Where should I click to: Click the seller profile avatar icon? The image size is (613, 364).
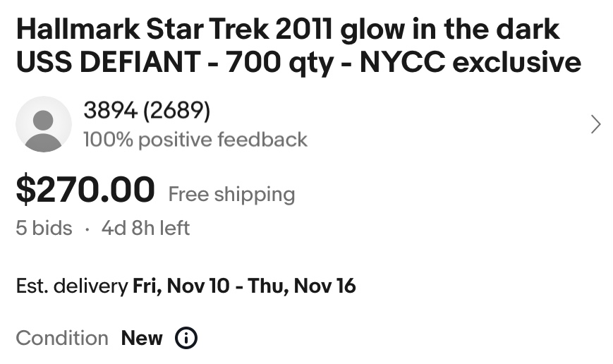tap(43, 125)
